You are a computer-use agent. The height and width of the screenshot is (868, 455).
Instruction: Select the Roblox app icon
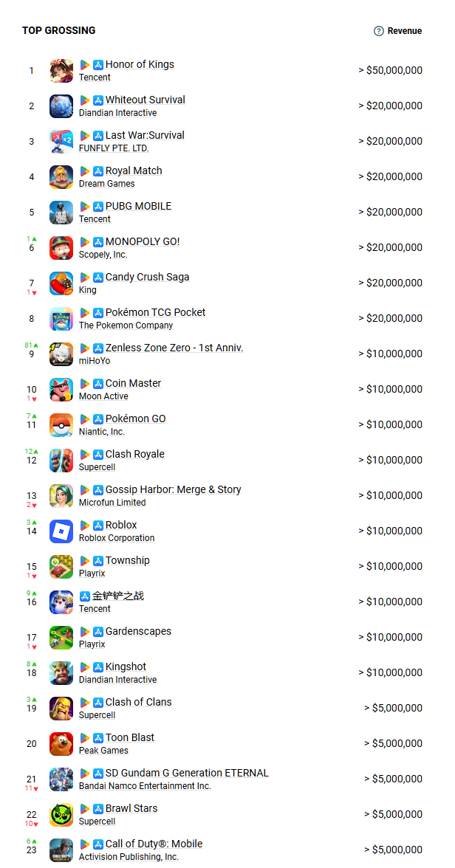click(x=61, y=531)
